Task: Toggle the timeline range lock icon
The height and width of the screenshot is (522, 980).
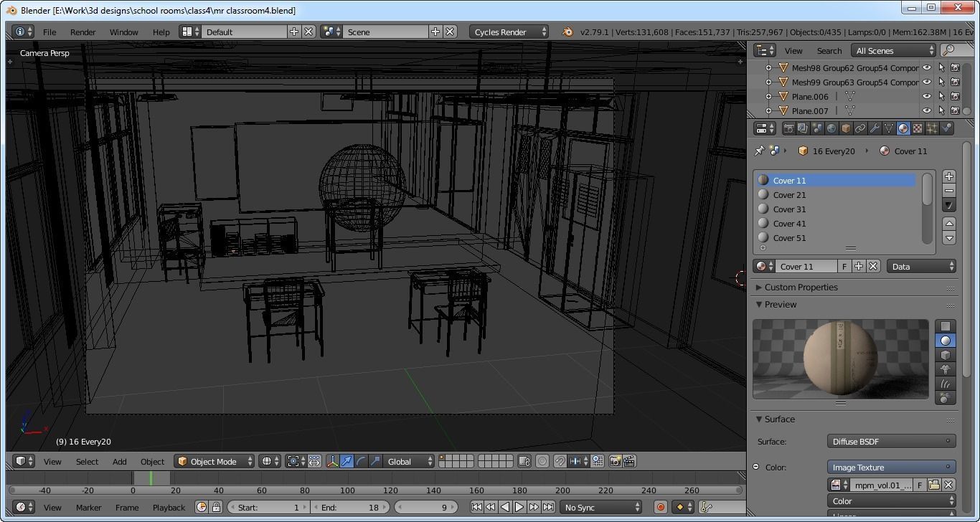Action: tap(216, 507)
